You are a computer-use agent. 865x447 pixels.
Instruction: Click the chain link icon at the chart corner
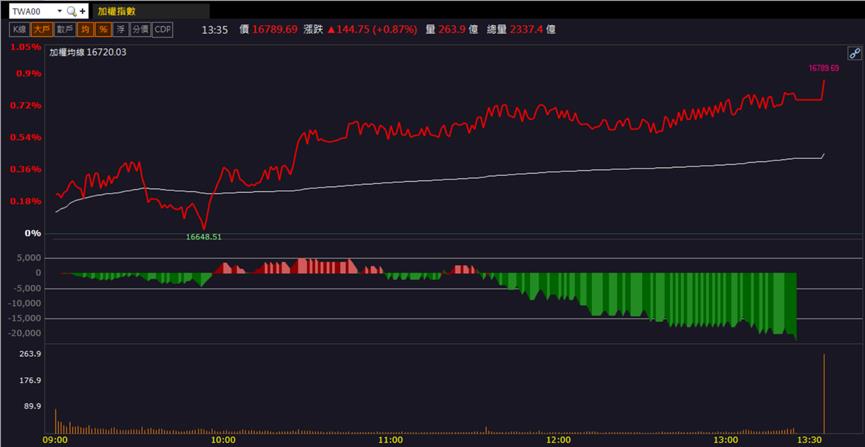854,54
